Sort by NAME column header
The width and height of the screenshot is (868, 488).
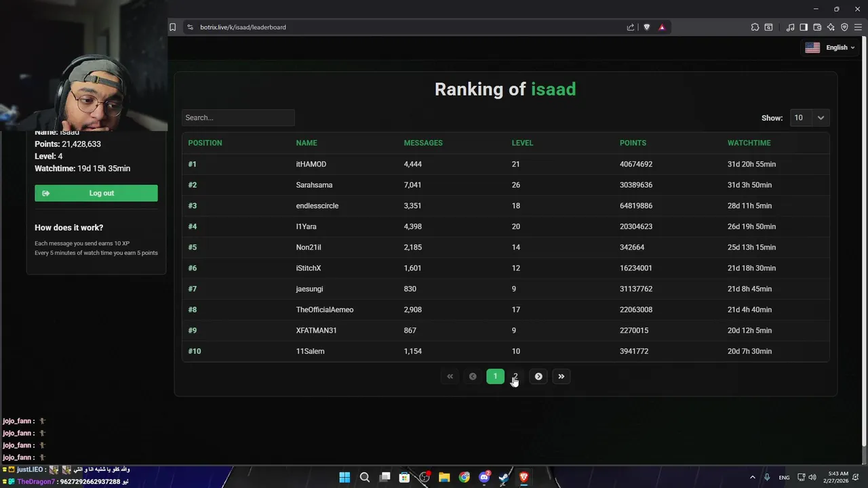pyautogui.click(x=307, y=143)
